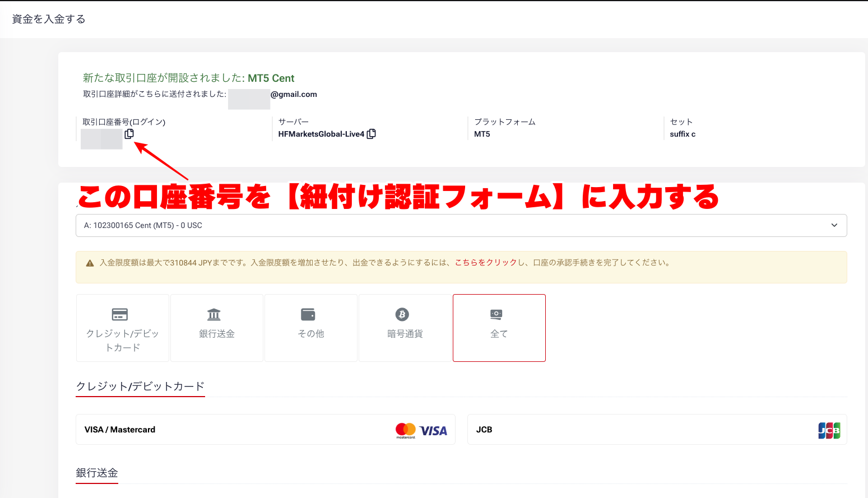Click the bank building icon for 銀行送金
This screenshot has width=868, height=498.
[214, 314]
